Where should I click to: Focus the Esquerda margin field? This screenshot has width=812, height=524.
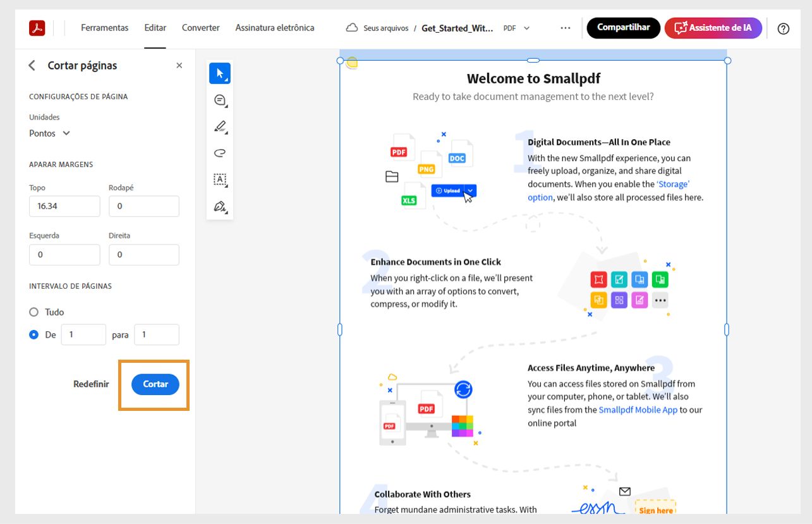point(64,255)
